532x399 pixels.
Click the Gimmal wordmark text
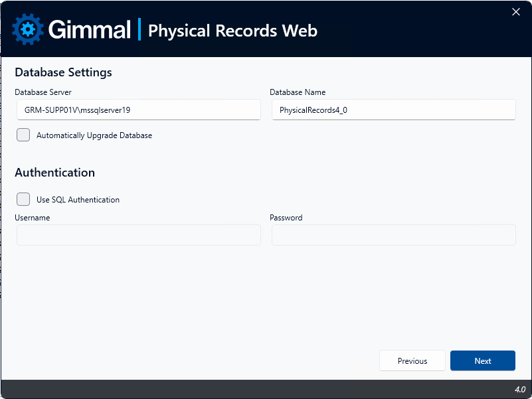tap(90, 29)
